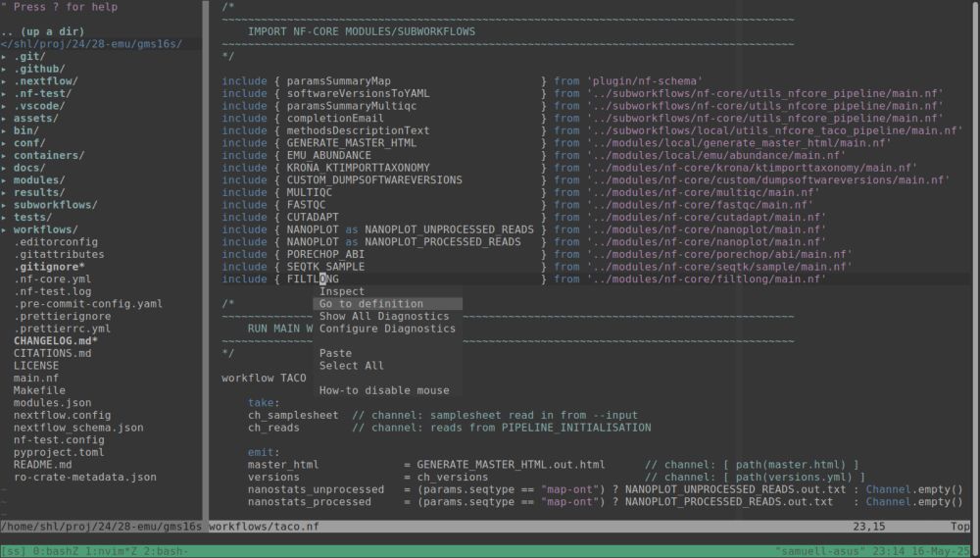
Task: Click hostname "samuell-asus" in status bar
Action: tap(818, 551)
